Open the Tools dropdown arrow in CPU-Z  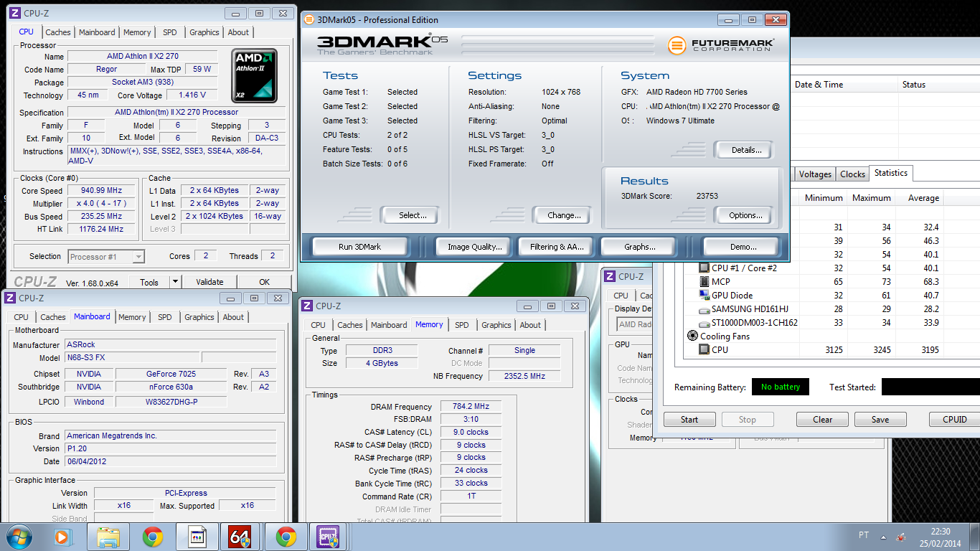tap(174, 282)
